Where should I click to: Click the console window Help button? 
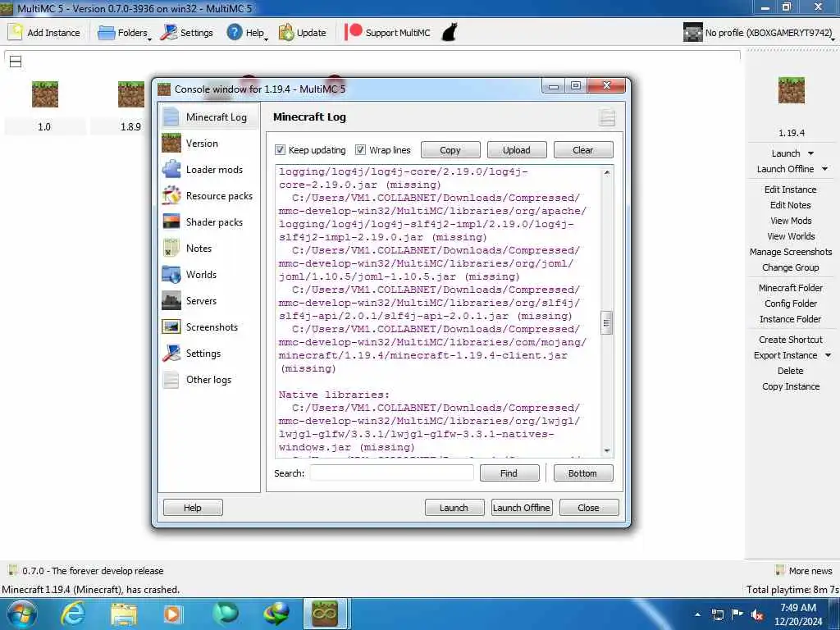click(x=193, y=507)
